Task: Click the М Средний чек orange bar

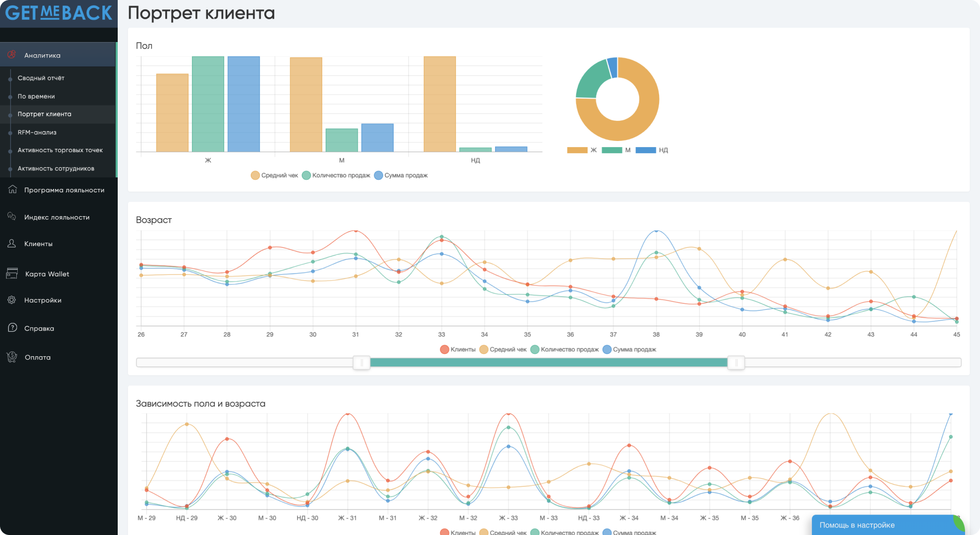Action: pyautogui.click(x=306, y=105)
